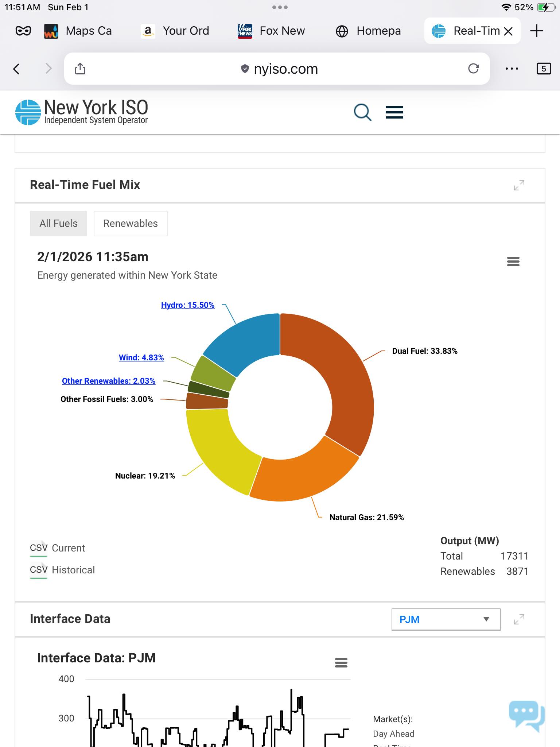This screenshot has width=560, height=747.
Task: Click the New York ISO logo
Action: pyautogui.click(x=82, y=112)
